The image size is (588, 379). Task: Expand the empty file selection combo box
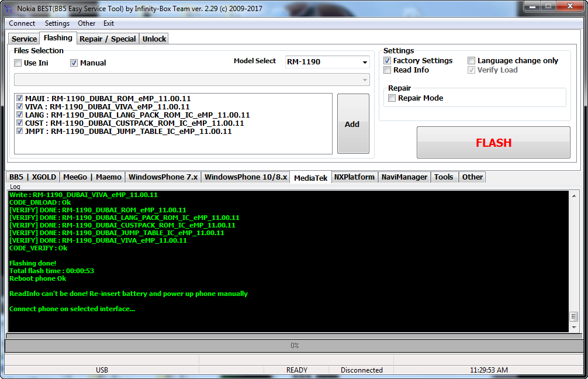click(192, 80)
